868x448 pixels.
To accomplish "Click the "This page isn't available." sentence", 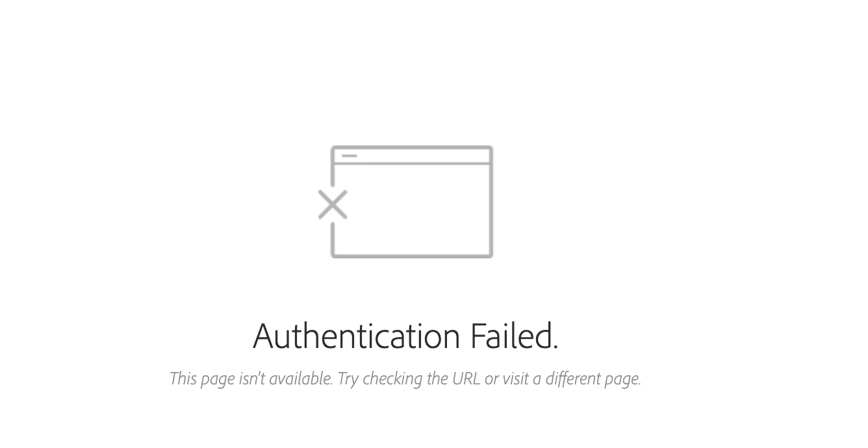I will [251, 379].
